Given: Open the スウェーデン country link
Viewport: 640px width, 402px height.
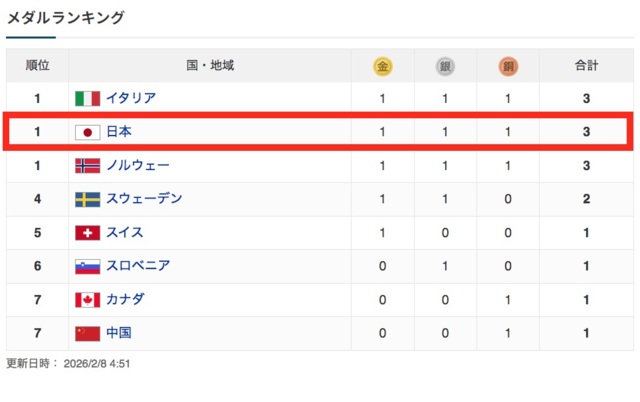Looking at the screenshot, I should click(144, 199).
